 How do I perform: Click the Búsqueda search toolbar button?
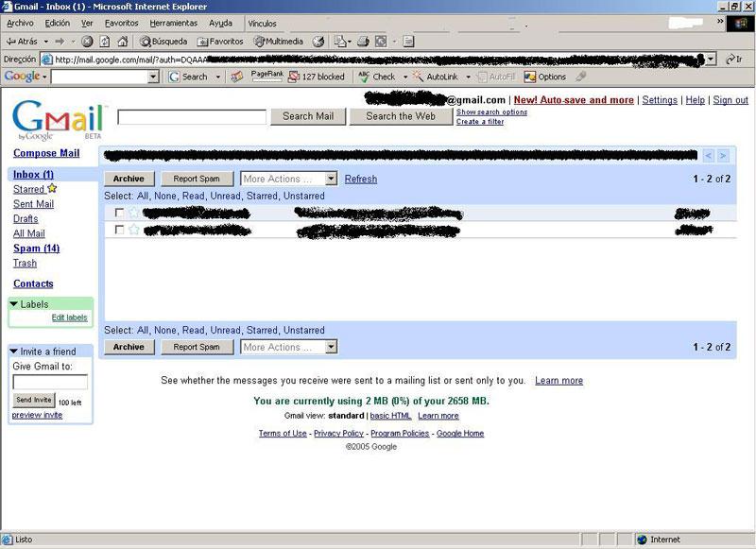pyautogui.click(x=163, y=42)
